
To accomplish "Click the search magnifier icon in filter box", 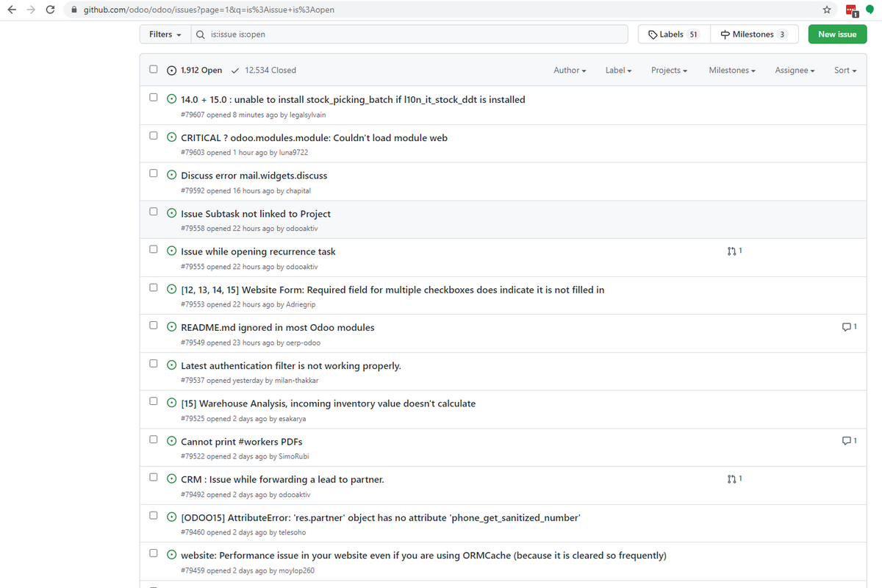I will pyautogui.click(x=201, y=35).
